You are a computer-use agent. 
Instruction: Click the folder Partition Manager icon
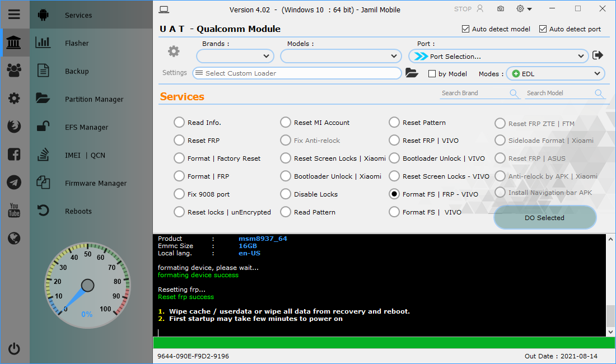[x=43, y=98]
